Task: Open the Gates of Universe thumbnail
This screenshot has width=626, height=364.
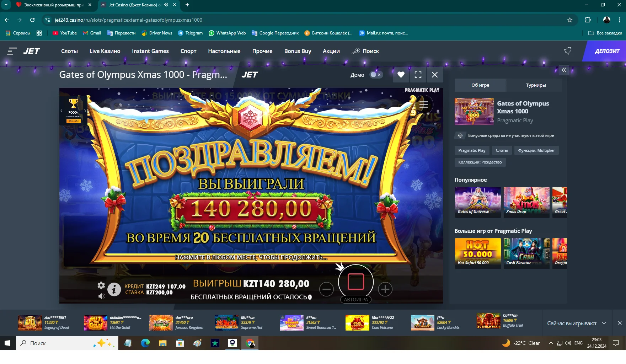Action: click(477, 202)
